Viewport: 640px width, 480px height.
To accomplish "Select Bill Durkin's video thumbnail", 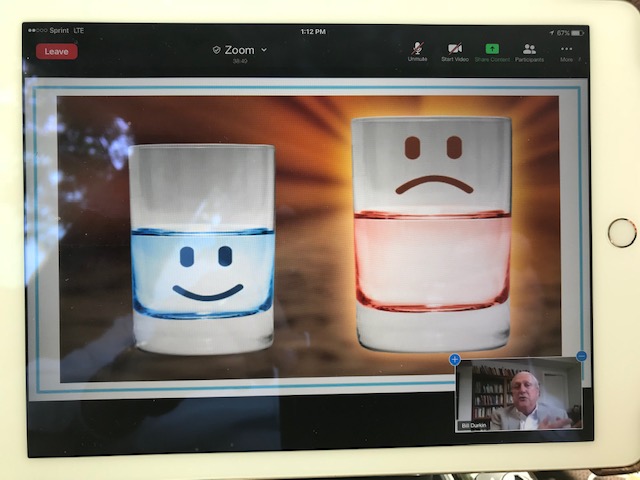I will 518,394.
